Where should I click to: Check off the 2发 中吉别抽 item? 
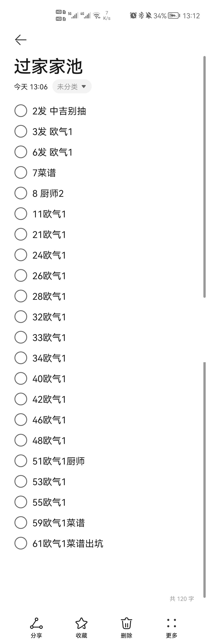pyautogui.click(x=21, y=111)
